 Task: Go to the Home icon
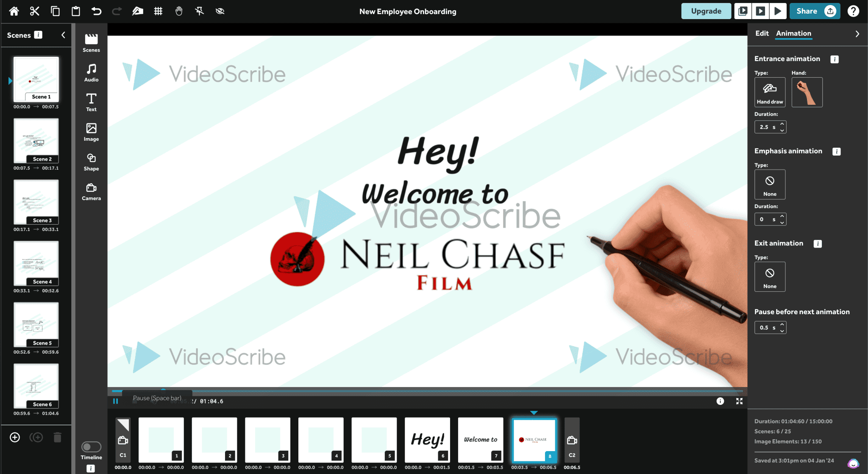point(14,11)
